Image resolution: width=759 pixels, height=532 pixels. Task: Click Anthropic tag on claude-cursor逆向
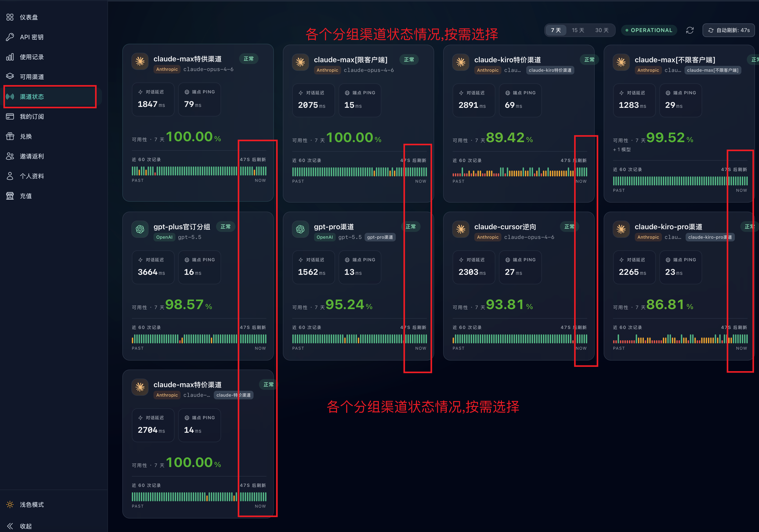(488, 237)
